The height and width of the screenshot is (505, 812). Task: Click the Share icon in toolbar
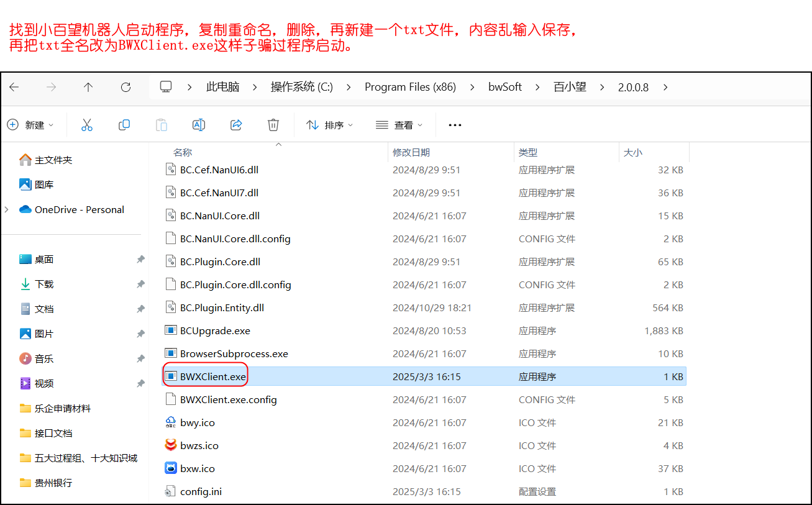[236, 125]
